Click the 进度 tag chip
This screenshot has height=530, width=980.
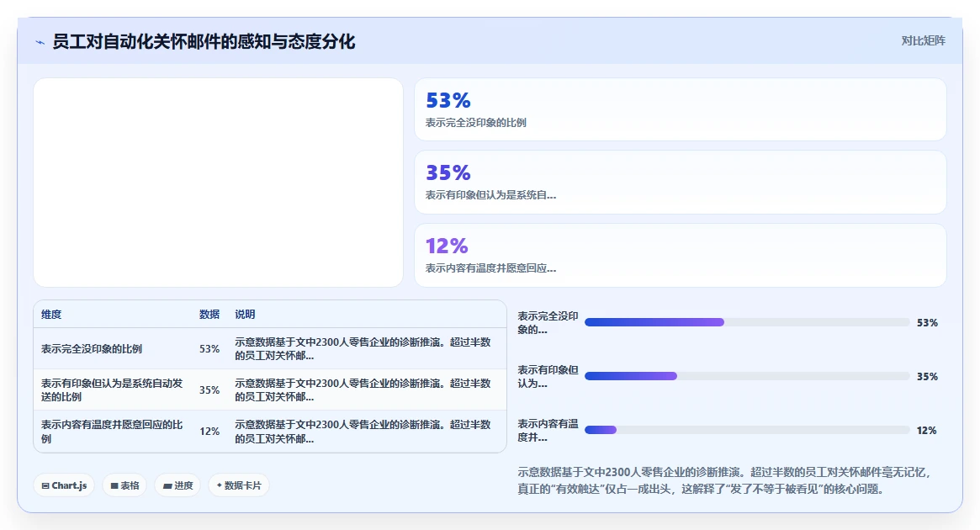point(177,485)
